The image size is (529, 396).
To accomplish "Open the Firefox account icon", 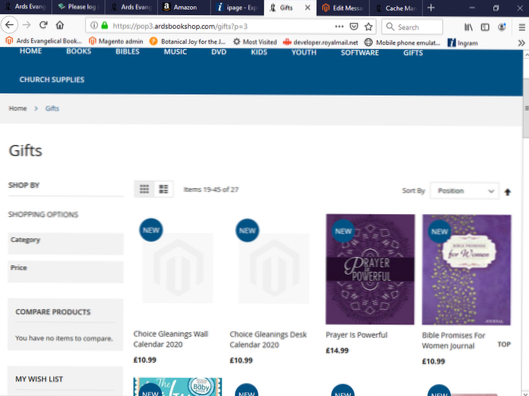I will (502, 27).
